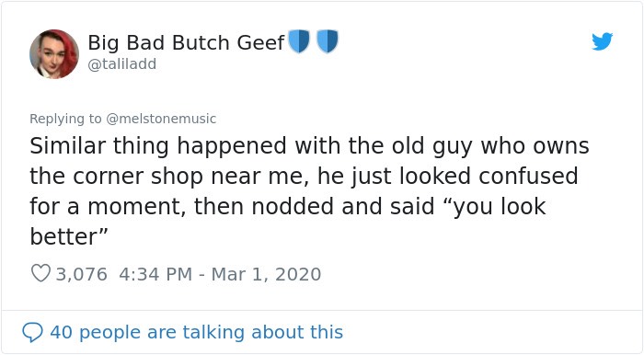Open the @melstonemusic mention
Viewport: 644px width, 355px height.
pyautogui.click(x=161, y=119)
